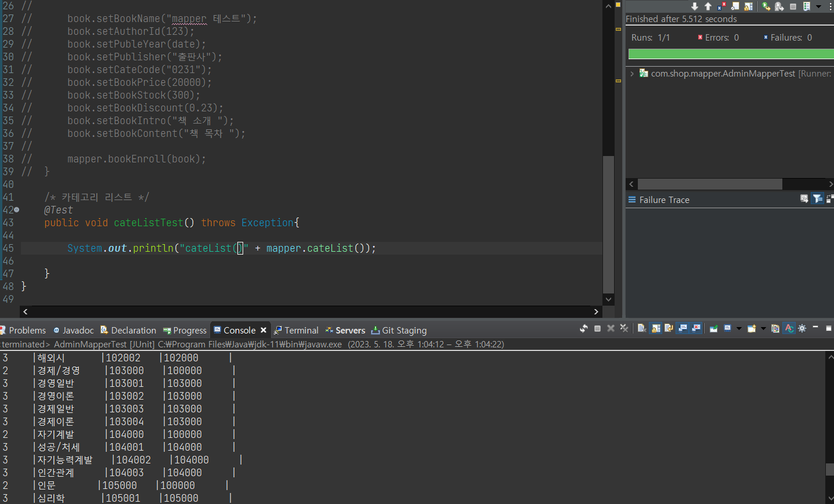Screen dimensions: 834x504
Task: Click the JUnit green progress bar
Action: click(731, 54)
